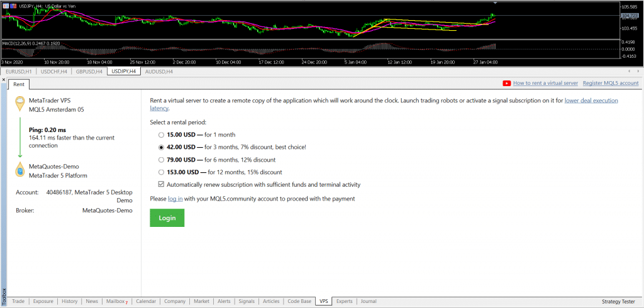Select the 15.00 USD one-month rental period
644x308 pixels.
tap(161, 135)
